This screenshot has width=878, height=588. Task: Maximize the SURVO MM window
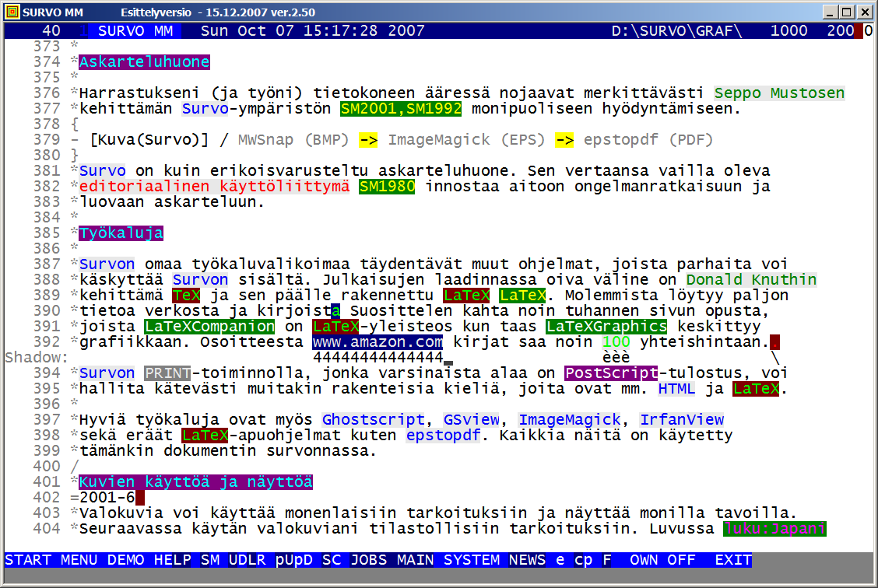tap(847, 12)
